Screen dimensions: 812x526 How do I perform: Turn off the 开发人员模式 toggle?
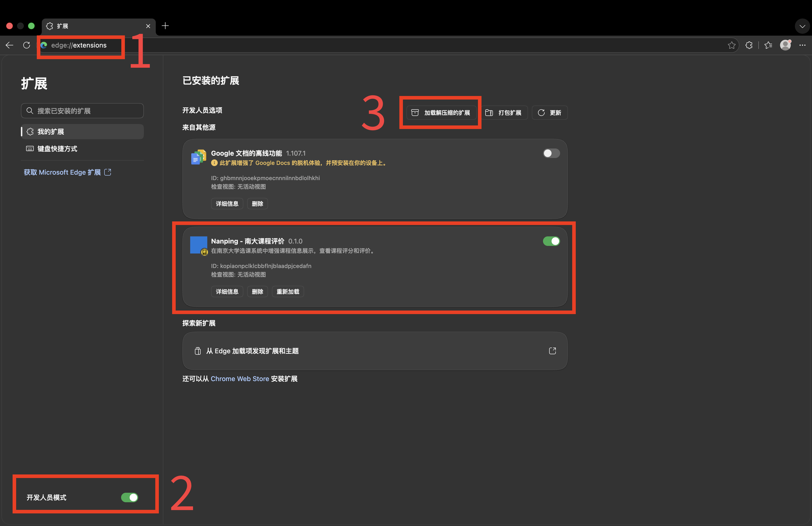(x=130, y=497)
